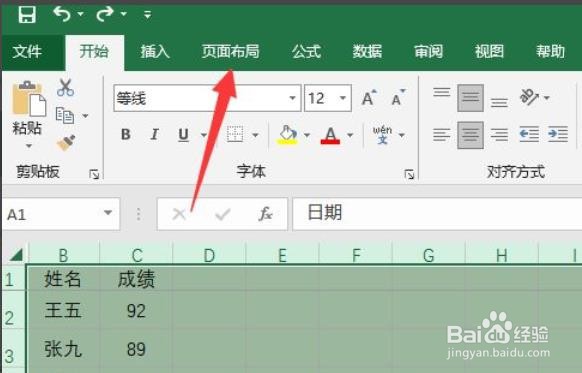Apply the red font color

(x=330, y=135)
